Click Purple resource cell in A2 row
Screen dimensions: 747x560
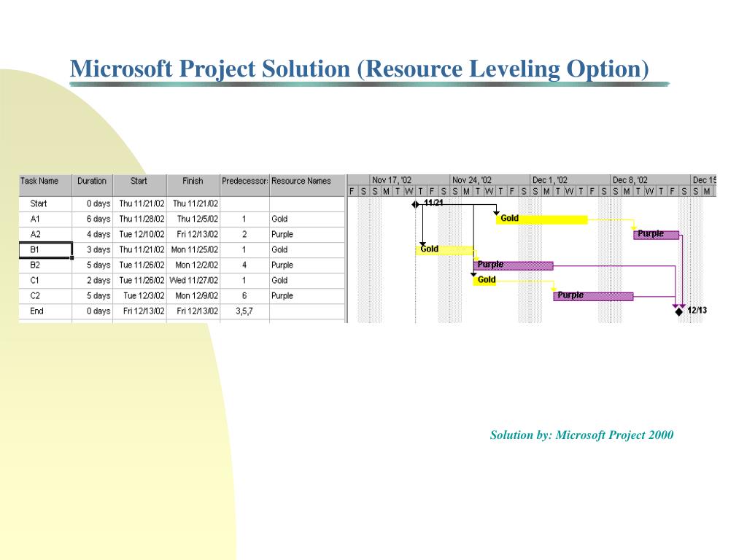(x=307, y=234)
